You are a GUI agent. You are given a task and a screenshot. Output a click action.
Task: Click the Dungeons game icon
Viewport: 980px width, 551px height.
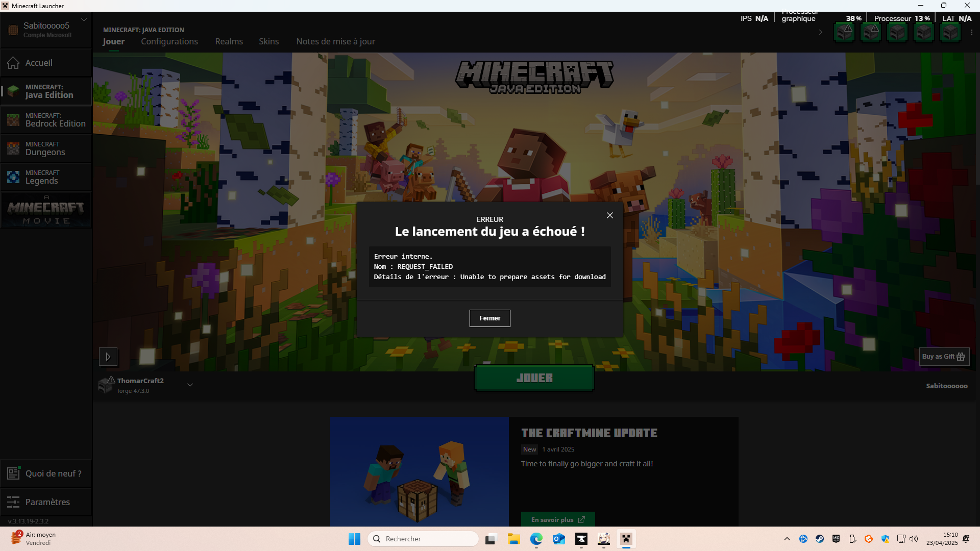pyautogui.click(x=13, y=148)
